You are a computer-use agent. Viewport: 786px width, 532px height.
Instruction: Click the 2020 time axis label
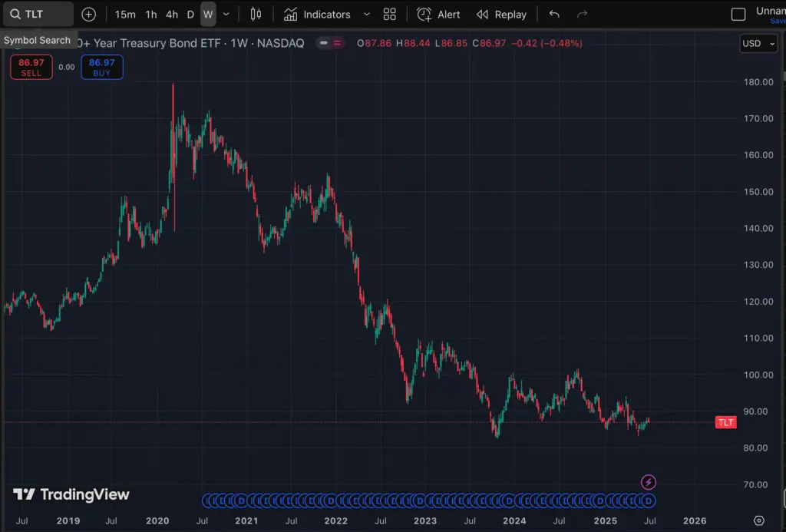coord(157,521)
